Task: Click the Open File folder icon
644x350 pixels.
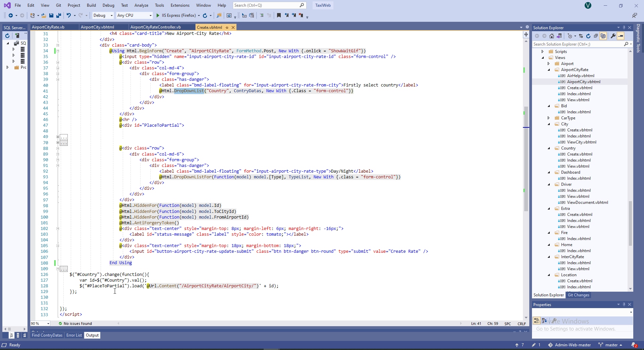Action: (x=44, y=15)
